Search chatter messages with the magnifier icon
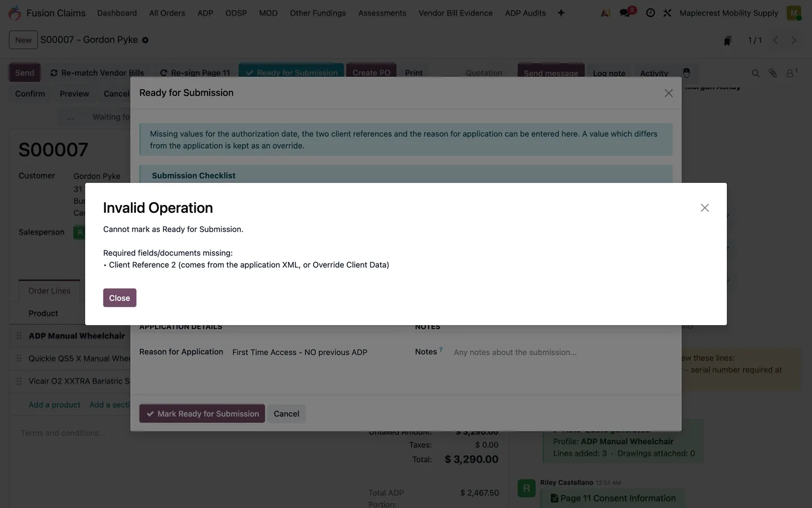Screen dimensions: 812x508 (756, 73)
